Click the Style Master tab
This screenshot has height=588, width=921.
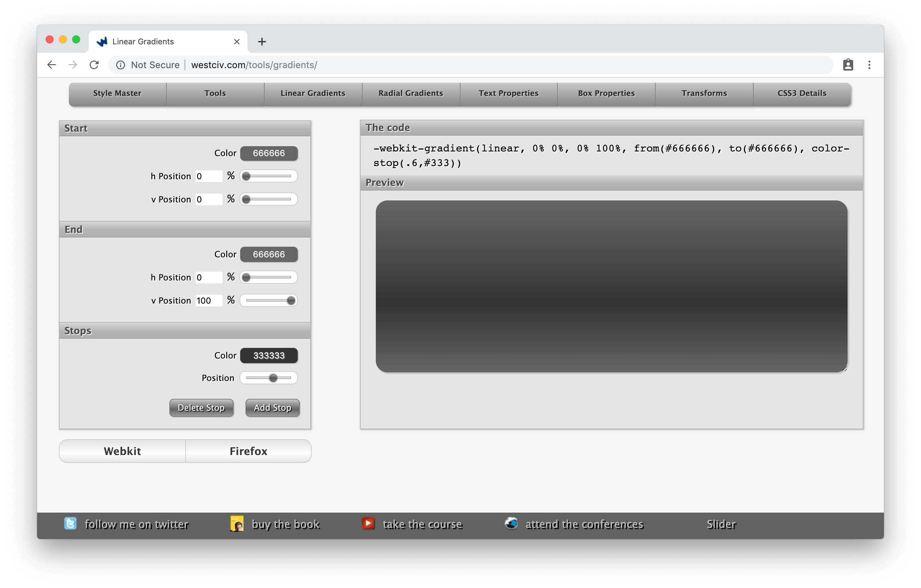click(117, 93)
